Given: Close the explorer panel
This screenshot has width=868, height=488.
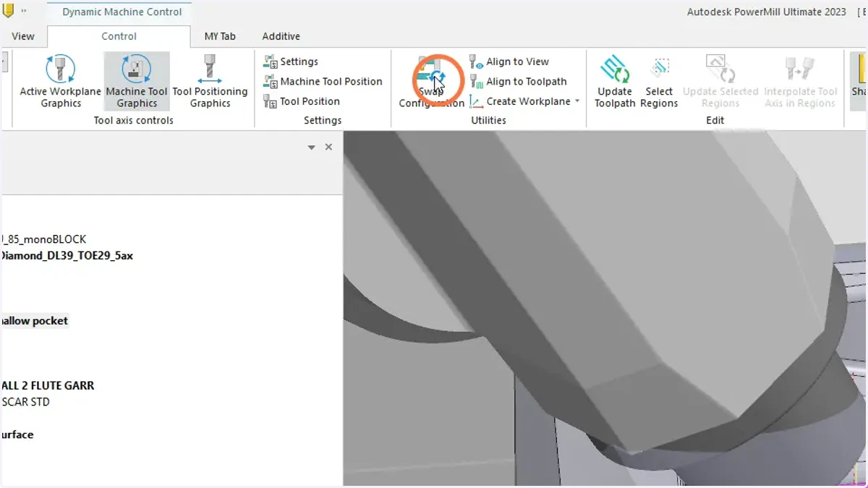Looking at the screenshot, I should coord(328,147).
